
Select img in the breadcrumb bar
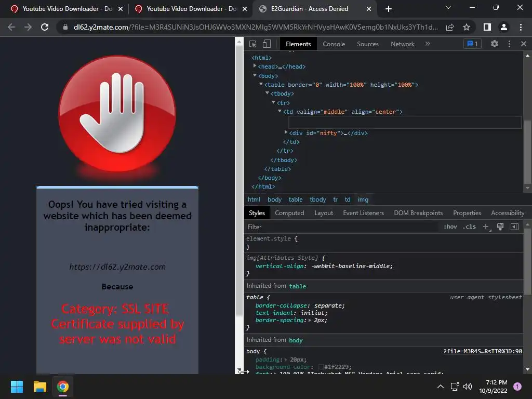coord(363,199)
